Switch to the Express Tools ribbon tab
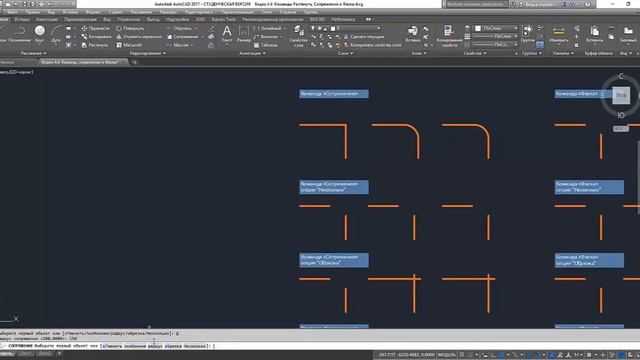Viewport: 640px width, 360px height. coord(223,19)
